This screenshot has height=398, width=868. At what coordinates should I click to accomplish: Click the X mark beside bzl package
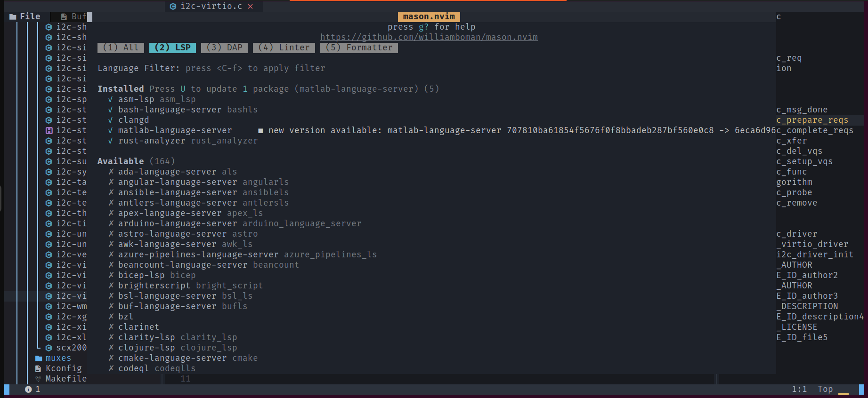click(x=111, y=317)
